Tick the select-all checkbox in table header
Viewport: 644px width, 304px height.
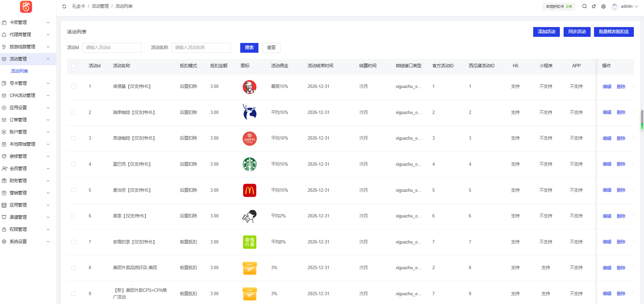tap(73, 66)
